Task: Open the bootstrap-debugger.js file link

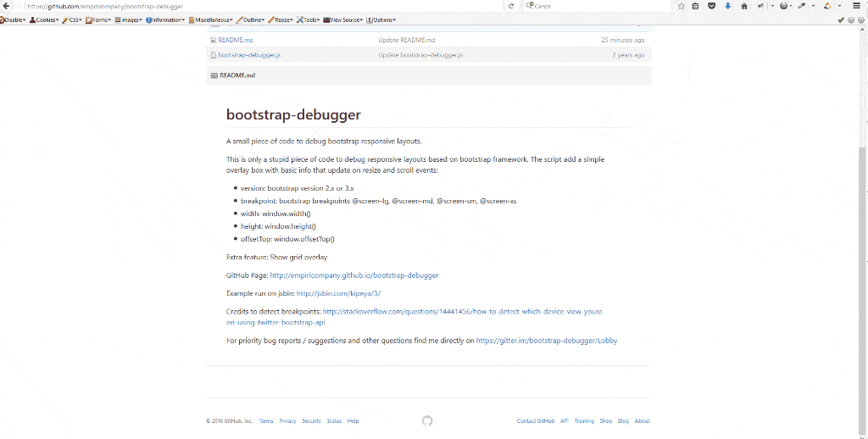Action: [249, 55]
